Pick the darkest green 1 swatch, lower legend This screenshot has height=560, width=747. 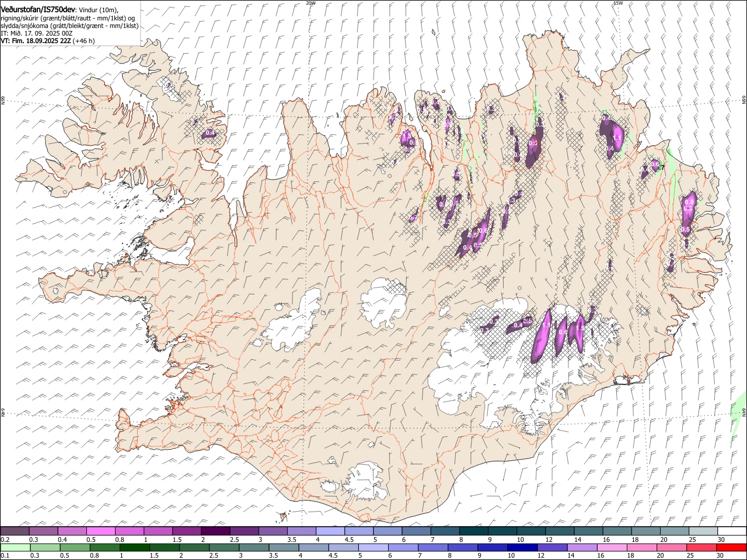[134, 547]
